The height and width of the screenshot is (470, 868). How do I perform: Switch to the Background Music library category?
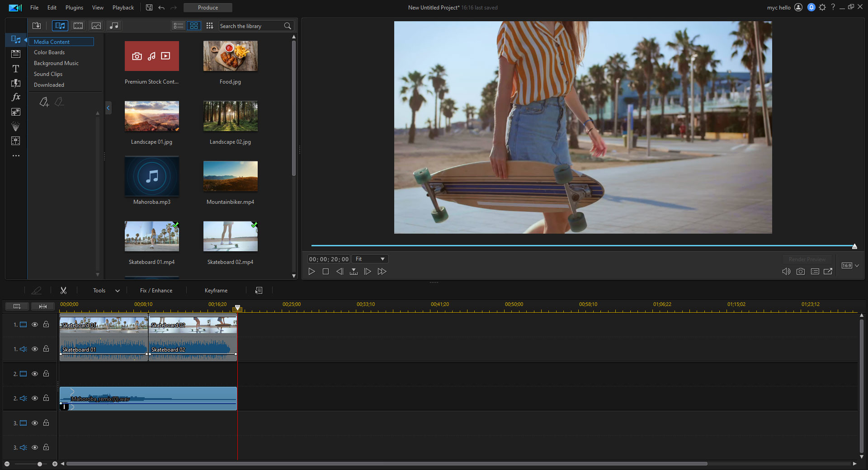(x=56, y=63)
